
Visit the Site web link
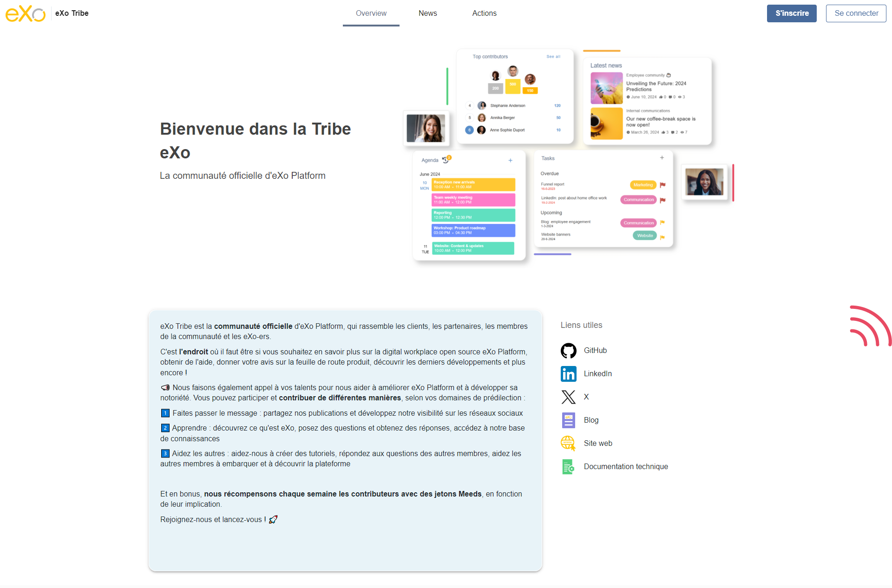pos(598,444)
